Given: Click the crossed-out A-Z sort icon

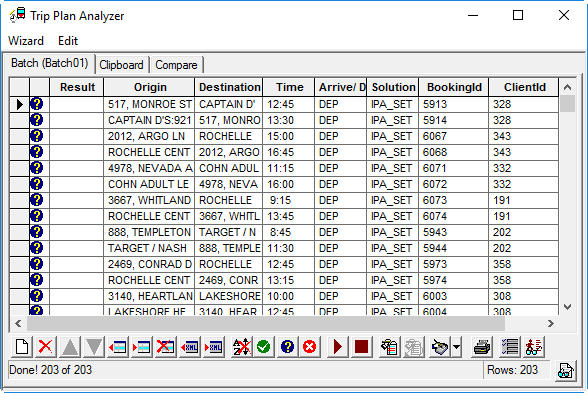Looking at the screenshot, I should (242, 347).
